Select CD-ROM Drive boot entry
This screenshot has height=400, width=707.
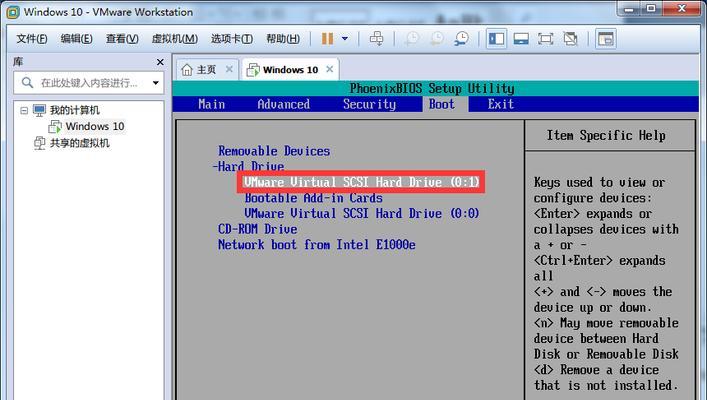[x=257, y=229]
